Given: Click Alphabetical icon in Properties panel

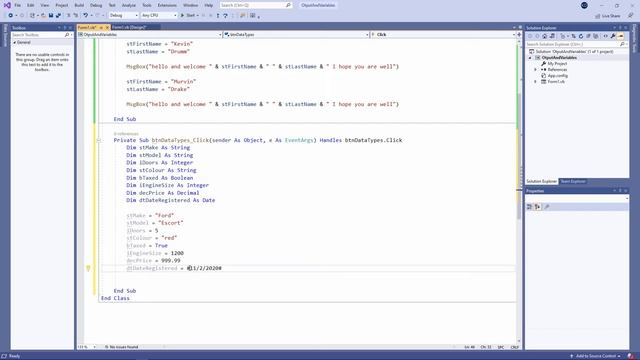Looking at the screenshot, I should [x=537, y=207].
